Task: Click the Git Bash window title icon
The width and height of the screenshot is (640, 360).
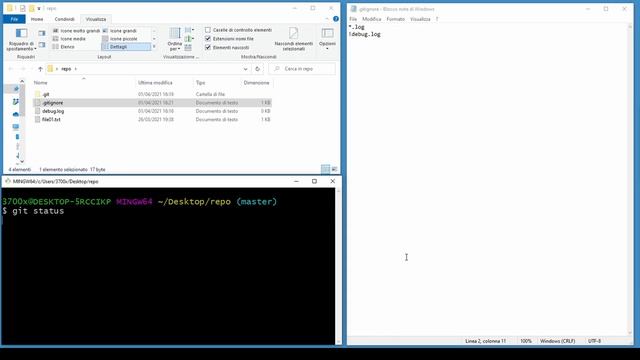Action: point(7,181)
